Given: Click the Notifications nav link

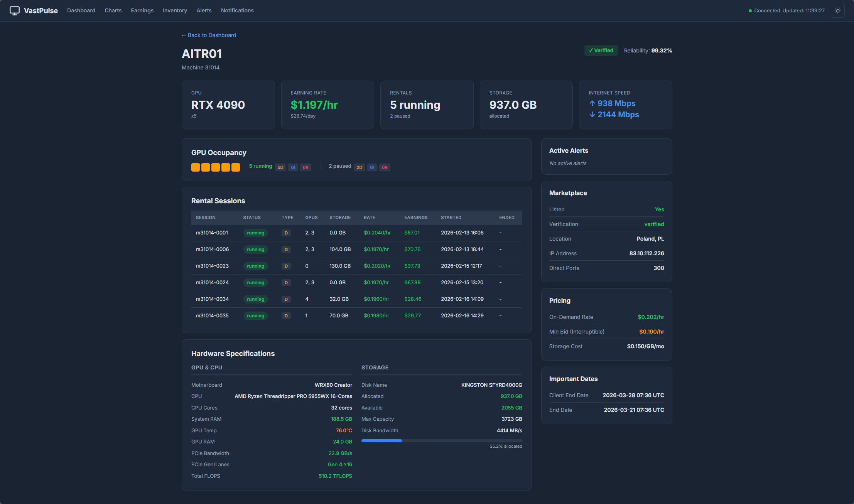Looking at the screenshot, I should pos(237,10).
